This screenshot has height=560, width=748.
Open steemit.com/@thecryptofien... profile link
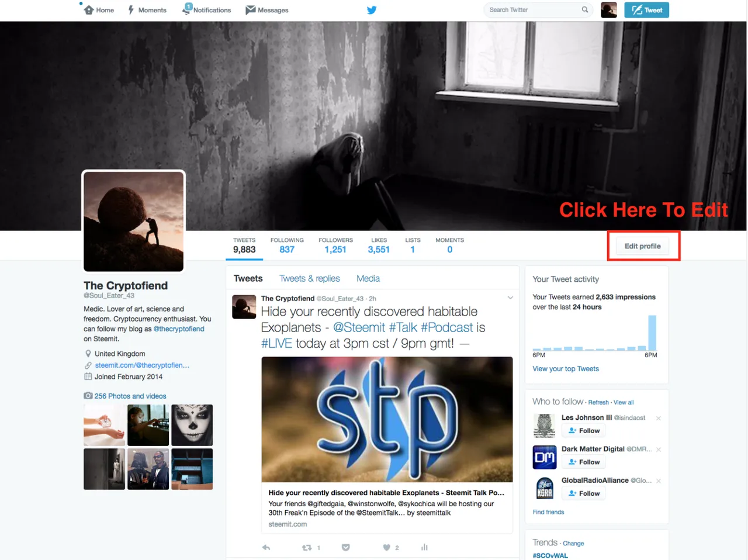click(142, 365)
